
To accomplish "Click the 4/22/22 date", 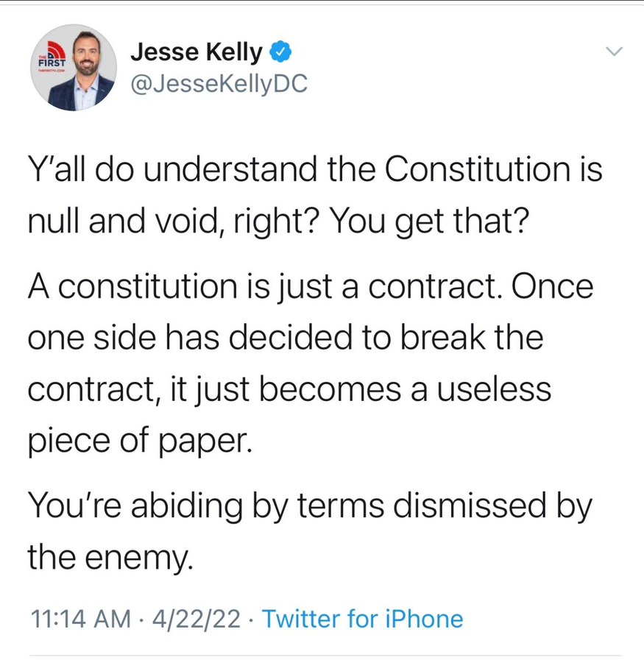I will click(x=195, y=619).
